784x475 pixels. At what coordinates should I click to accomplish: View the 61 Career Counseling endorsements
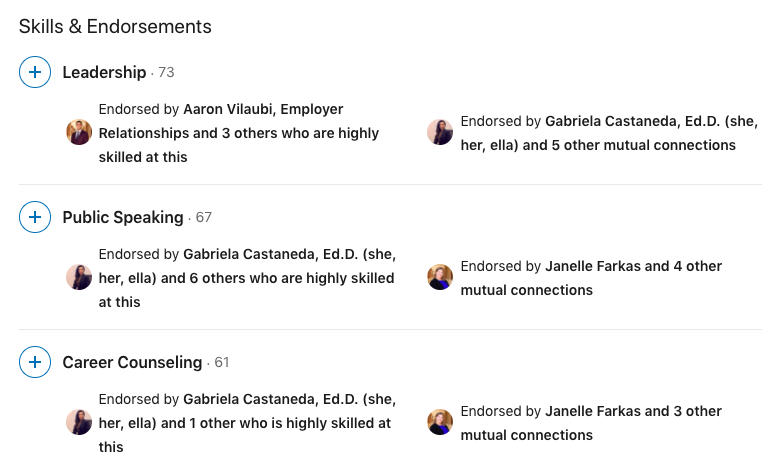(x=222, y=363)
